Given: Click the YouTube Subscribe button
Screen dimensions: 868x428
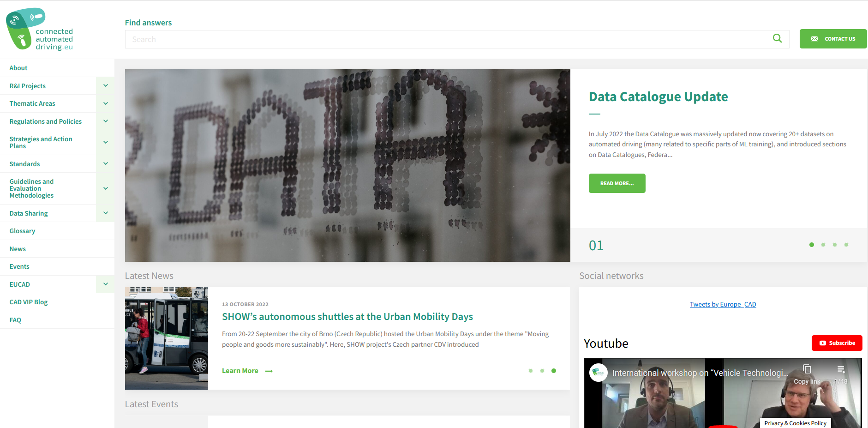Looking at the screenshot, I should [837, 343].
